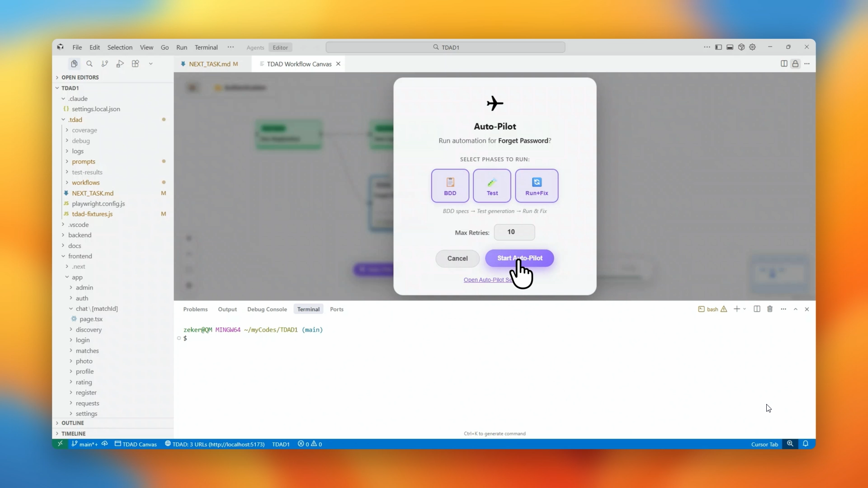This screenshot has width=868, height=488.
Task: Toggle the lock icon in the editor toolbar
Action: 796,64
